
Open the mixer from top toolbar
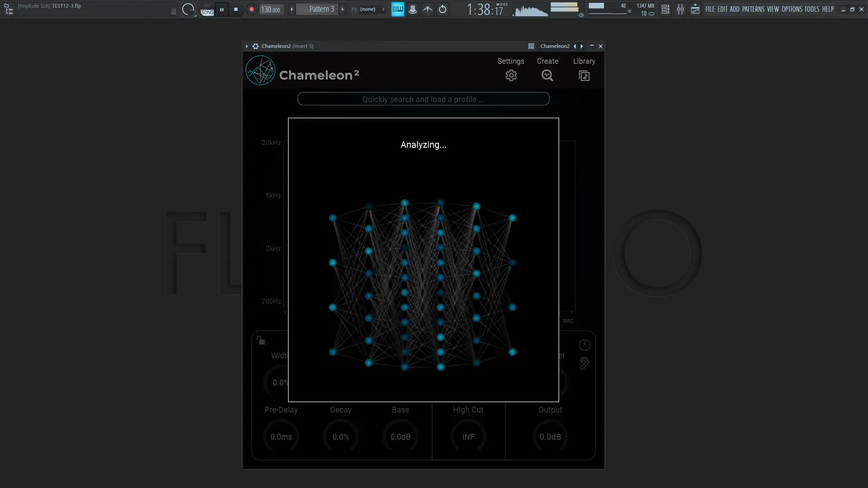[680, 9]
